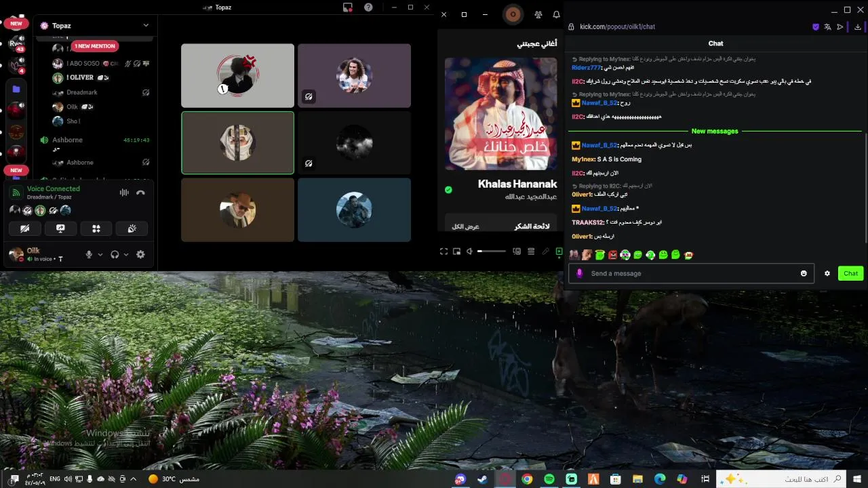Enter Spotify full screen mode
Viewport: 868px width, 488px height.
point(443,251)
